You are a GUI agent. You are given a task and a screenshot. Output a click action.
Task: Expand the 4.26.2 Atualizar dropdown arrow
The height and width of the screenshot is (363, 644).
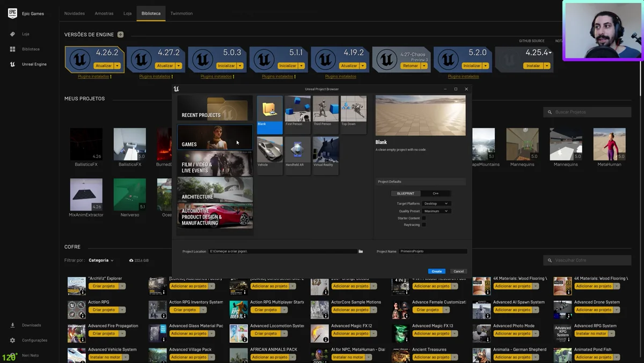(118, 66)
